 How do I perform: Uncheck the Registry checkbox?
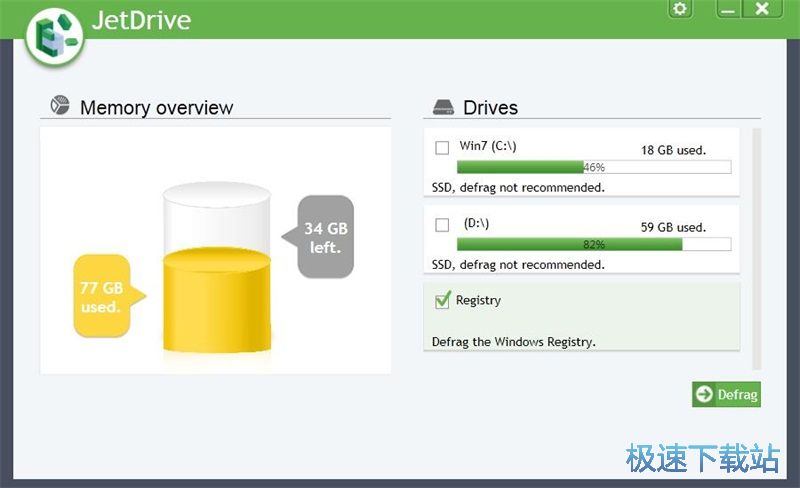pos(442,301)
